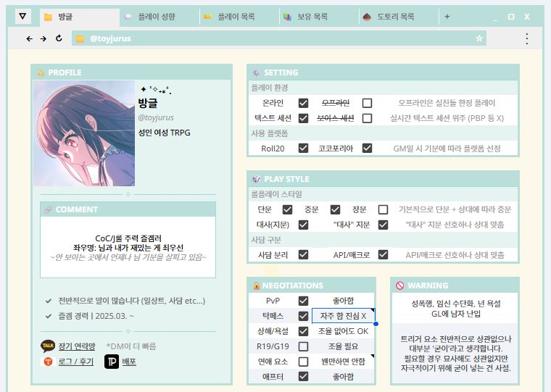Click the note GM일 시 기분에 따라 플랫폼 선정
Viewport: 551px width, 392px height.
coord(447,149)
